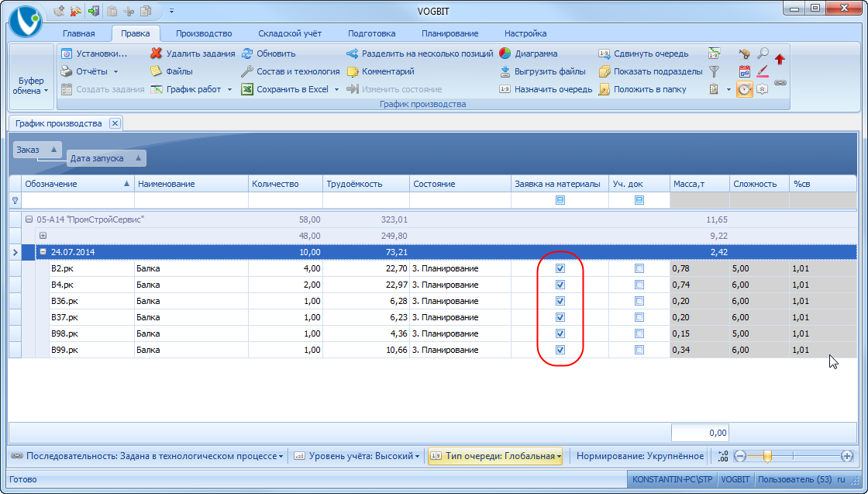
Task: Open Отчёты dropdown
Action: 90,71
